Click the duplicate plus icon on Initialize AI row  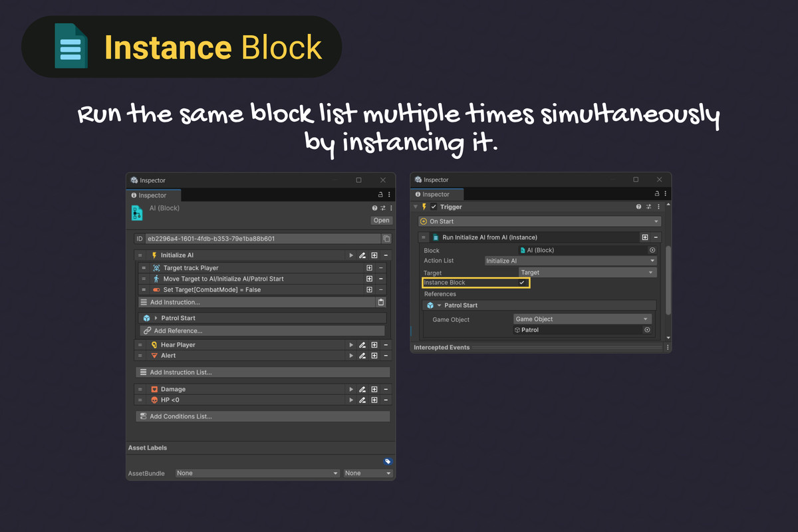click(374, 255)
